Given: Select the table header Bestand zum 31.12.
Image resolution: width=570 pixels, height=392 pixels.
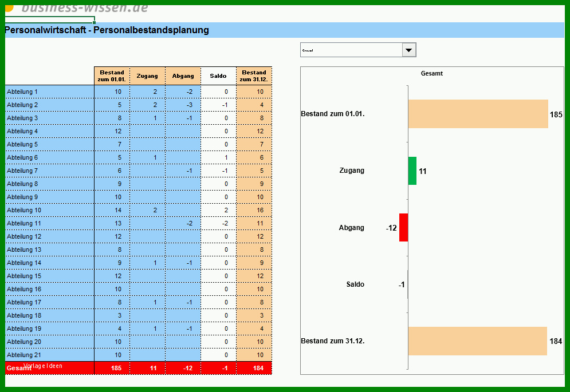Looking at the screenshot, I should tap(254, 76).
